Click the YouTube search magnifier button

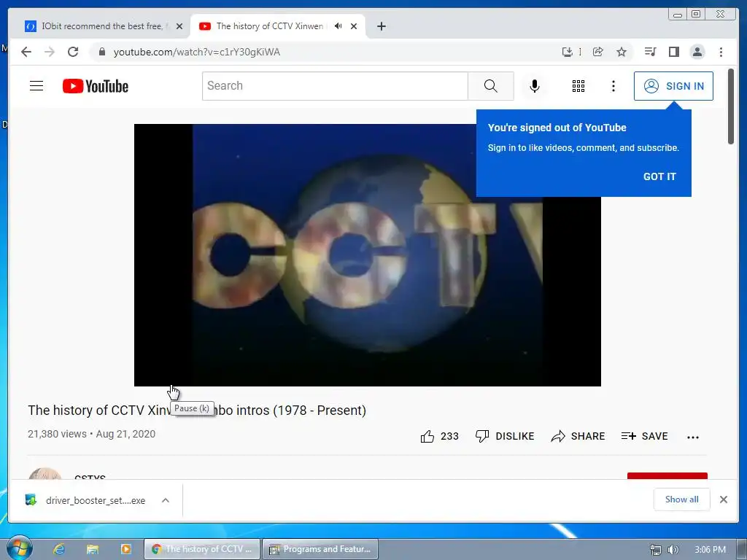coord(491,86)
